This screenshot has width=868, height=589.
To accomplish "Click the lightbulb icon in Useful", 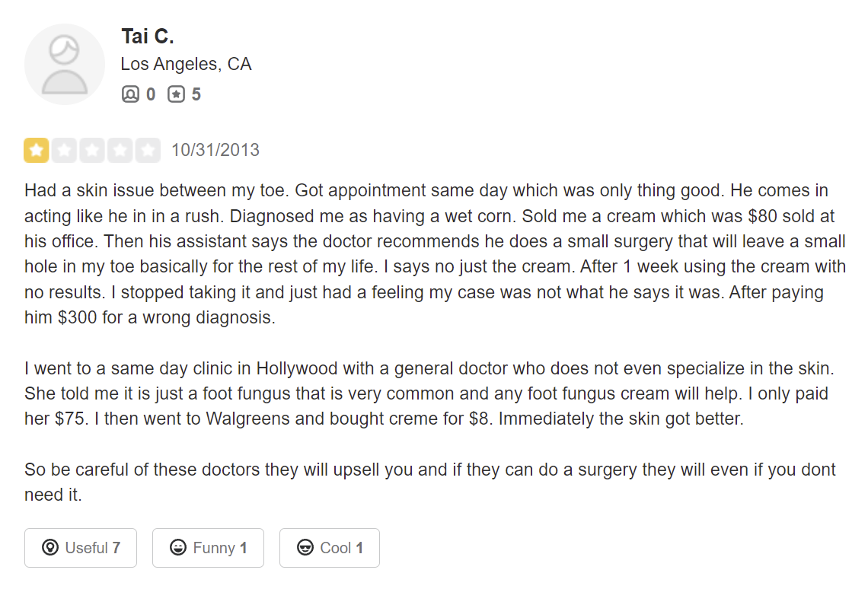I will (x=50, y=548).
